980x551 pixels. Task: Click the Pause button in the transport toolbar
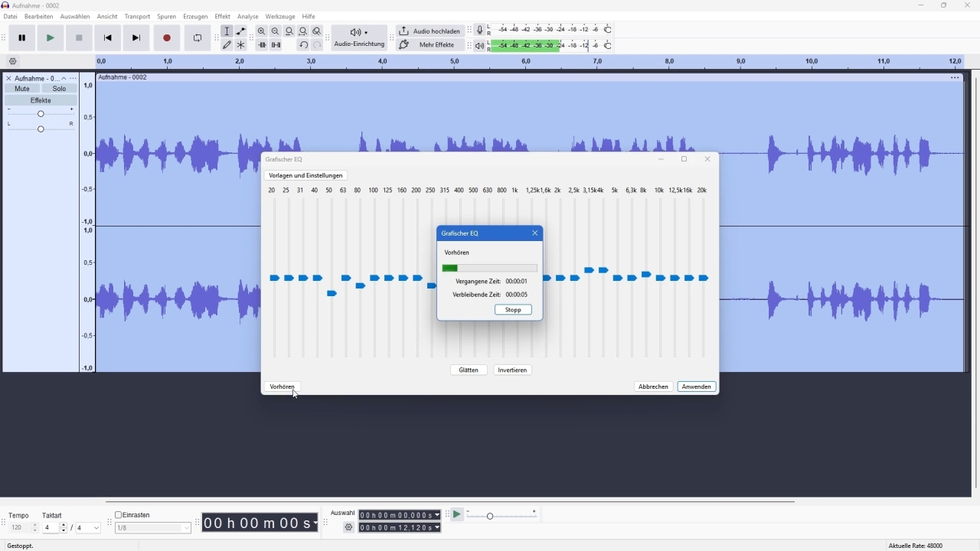[x=22, y=38]
